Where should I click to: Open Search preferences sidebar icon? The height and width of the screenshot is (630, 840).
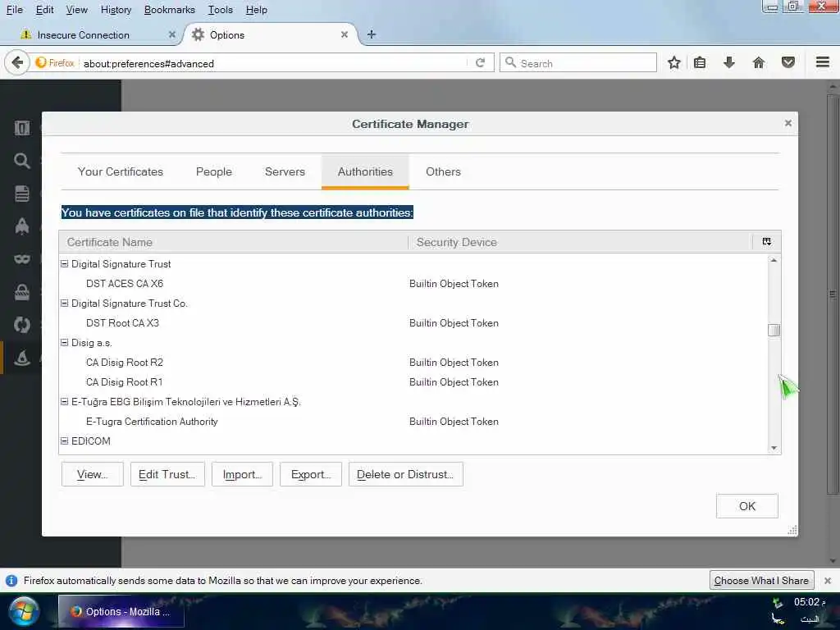(22, 161)
